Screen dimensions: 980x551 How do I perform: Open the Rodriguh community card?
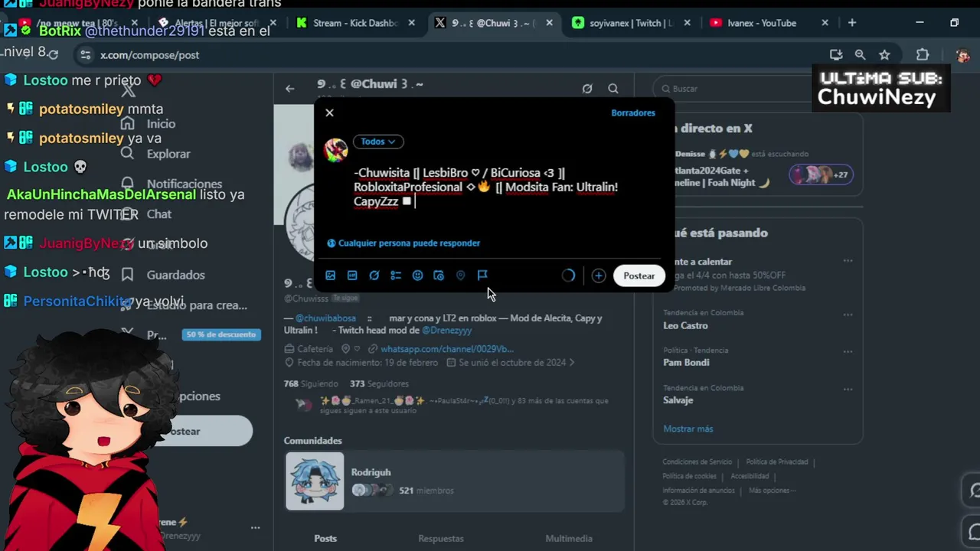coord(455,481)
